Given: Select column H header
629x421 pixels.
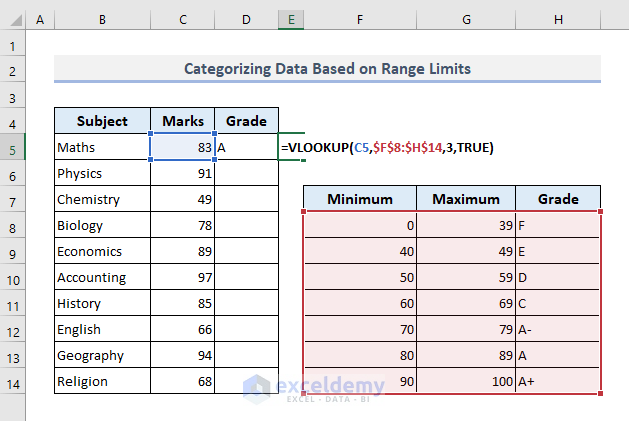Looking at the screenshot, I should (x=558, y=19).
